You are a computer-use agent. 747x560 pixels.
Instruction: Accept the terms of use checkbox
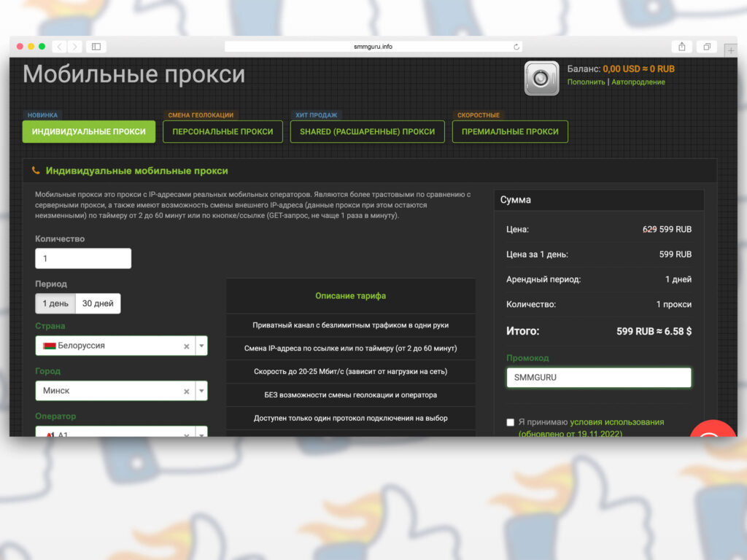click(510, 422)
